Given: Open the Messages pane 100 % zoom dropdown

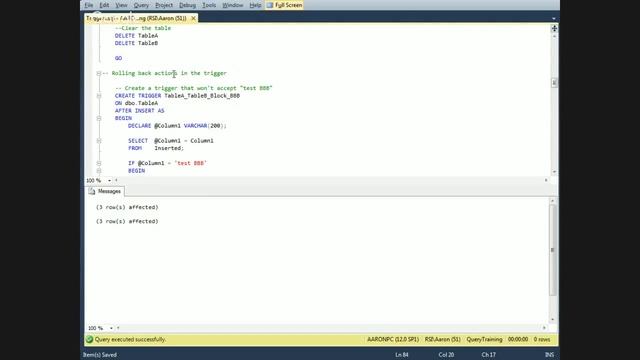Looking at the screenshot, I should click(111, 328).
